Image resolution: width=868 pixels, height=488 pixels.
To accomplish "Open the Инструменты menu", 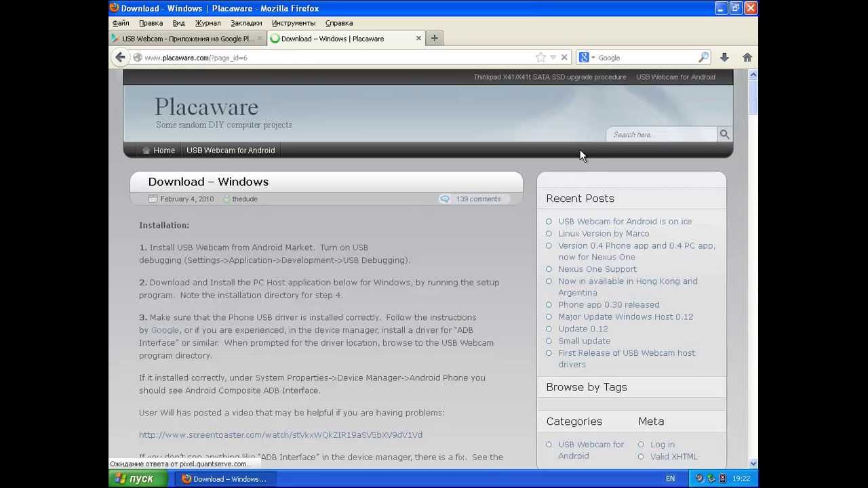I will click(294, 23).
